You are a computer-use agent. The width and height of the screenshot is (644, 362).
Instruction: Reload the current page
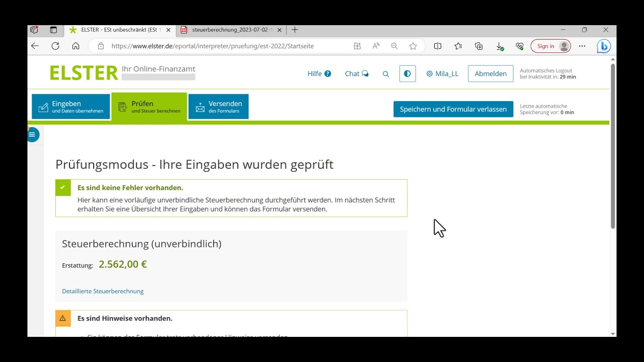point(55,46)
